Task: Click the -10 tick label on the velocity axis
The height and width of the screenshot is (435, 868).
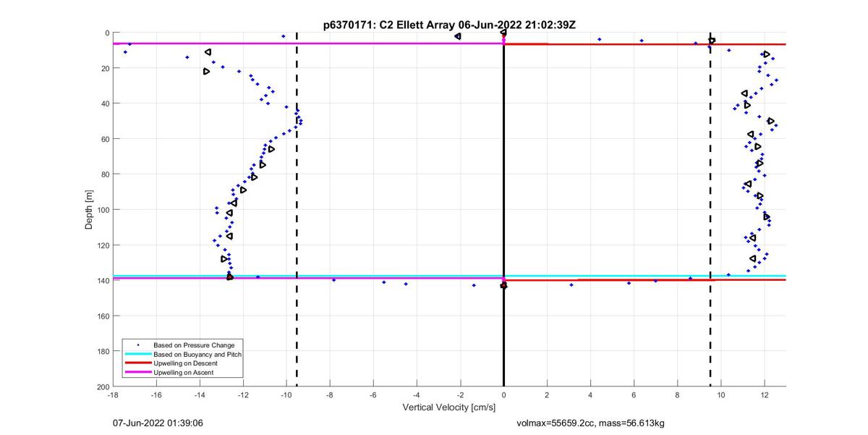Action: click(x=286, y=396)
